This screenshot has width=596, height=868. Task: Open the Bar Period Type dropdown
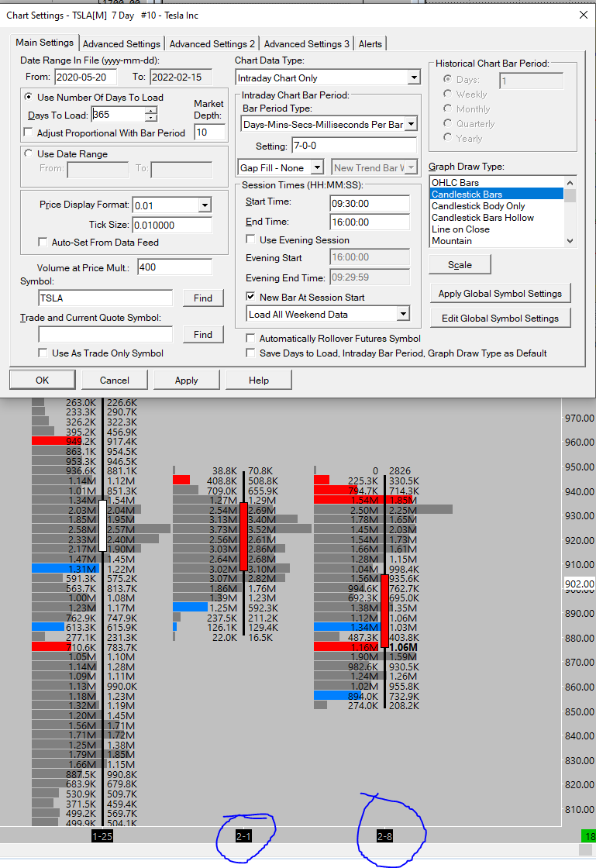[411, 124]
